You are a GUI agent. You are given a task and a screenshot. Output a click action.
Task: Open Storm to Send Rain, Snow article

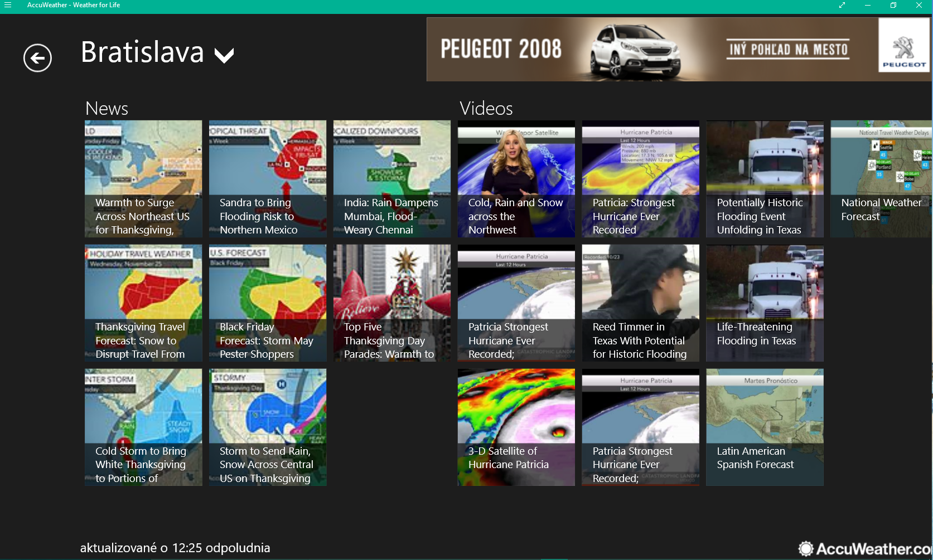pos(268,427)
